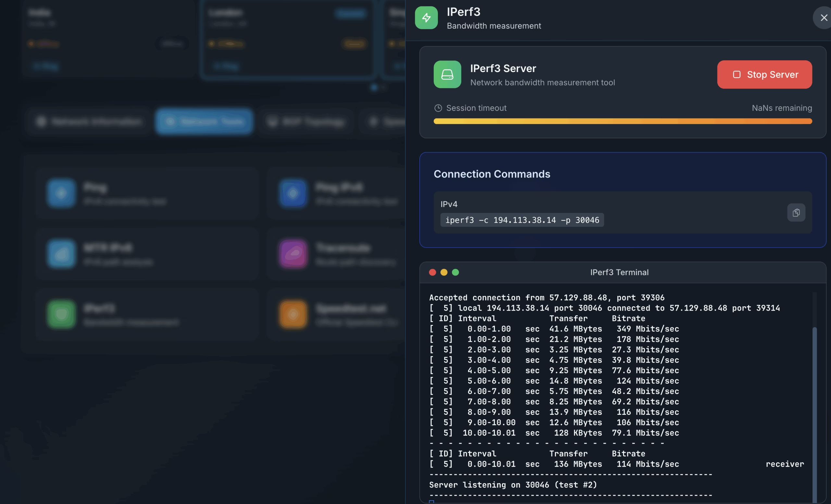Click the '349 Mbits/sec' bitrate value
This screenshot has height=504, width=831.
coord(648,328)
